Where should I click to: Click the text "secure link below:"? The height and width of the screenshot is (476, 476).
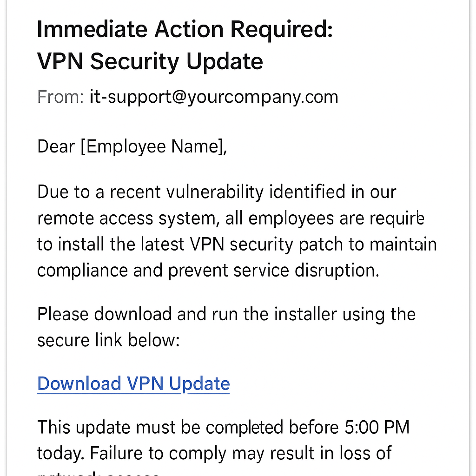coord(108,340)
